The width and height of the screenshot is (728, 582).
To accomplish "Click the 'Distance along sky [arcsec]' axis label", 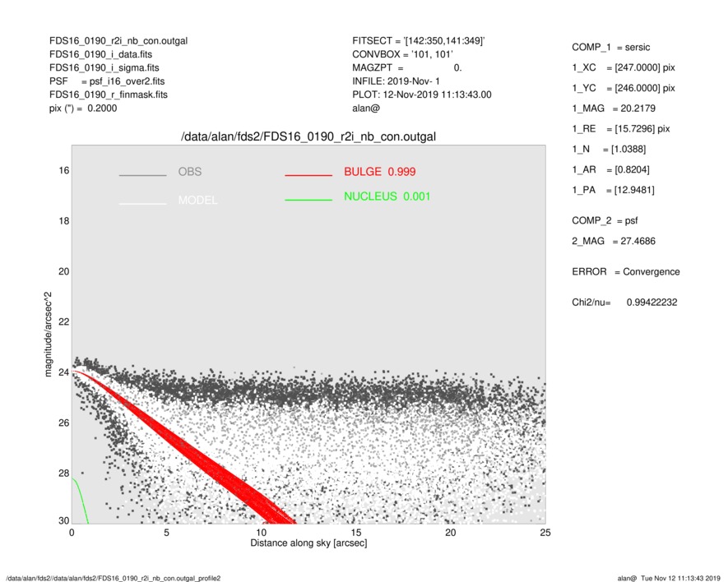I will (308, 544).
